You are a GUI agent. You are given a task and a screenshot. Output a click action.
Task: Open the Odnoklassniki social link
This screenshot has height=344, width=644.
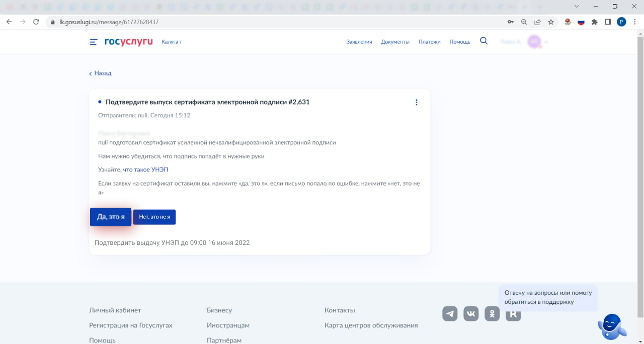pos(492,314)
